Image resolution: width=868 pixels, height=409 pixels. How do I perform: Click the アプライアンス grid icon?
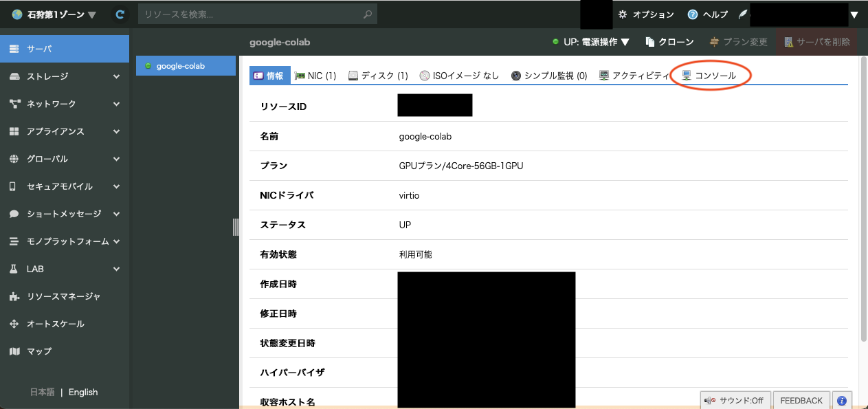coord(14,131)
